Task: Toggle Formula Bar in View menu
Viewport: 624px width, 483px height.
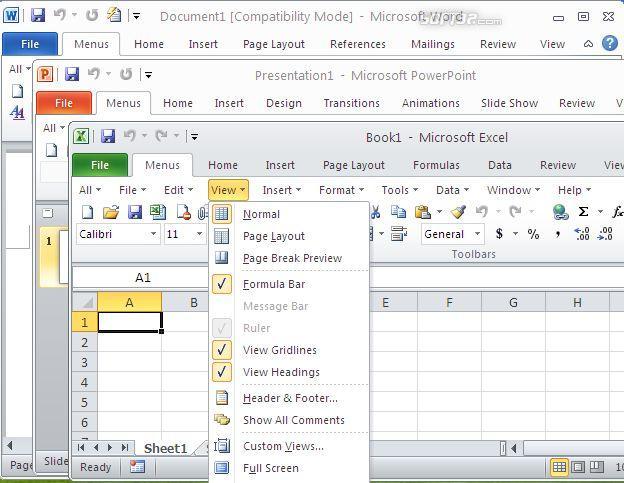Action: tap(289, 284)
